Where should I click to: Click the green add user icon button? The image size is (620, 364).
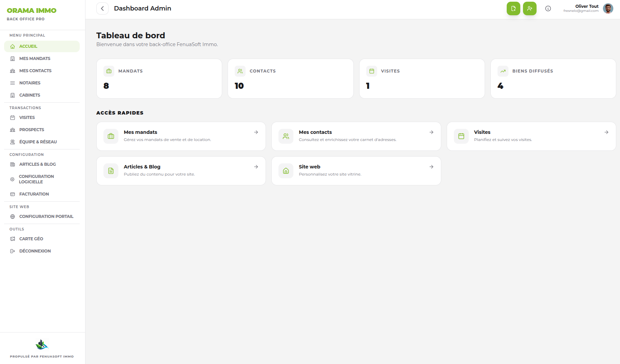coord(529,8)
